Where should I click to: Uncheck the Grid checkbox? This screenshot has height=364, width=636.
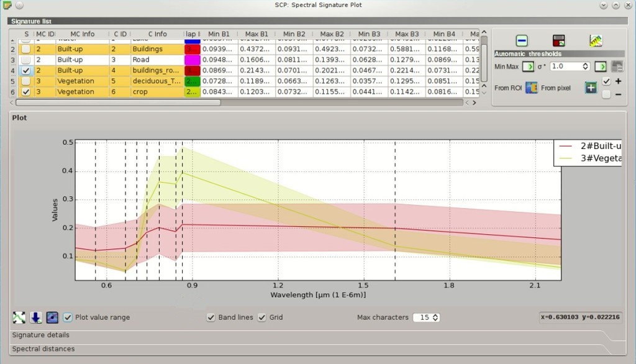[x=261, y=317]
